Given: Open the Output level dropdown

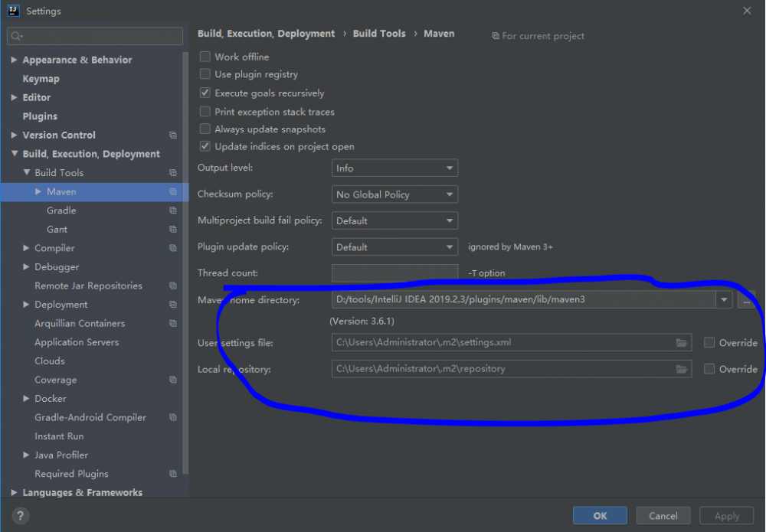Looking at the screenshot, I should pos(394,168).
